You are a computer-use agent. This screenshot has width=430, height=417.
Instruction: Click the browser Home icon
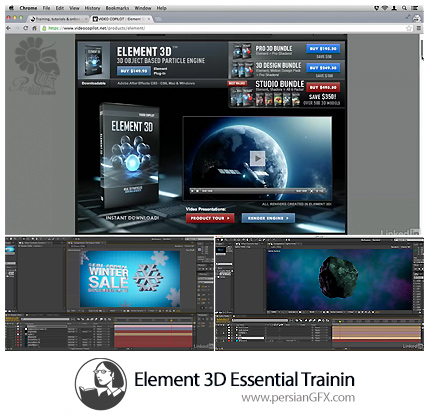click(34, 28)
